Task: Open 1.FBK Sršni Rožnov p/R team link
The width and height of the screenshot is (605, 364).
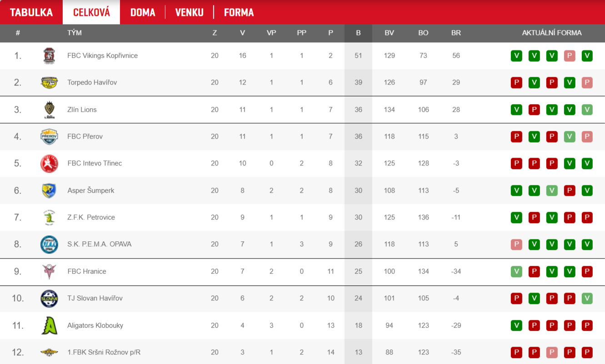Action: 104,352
